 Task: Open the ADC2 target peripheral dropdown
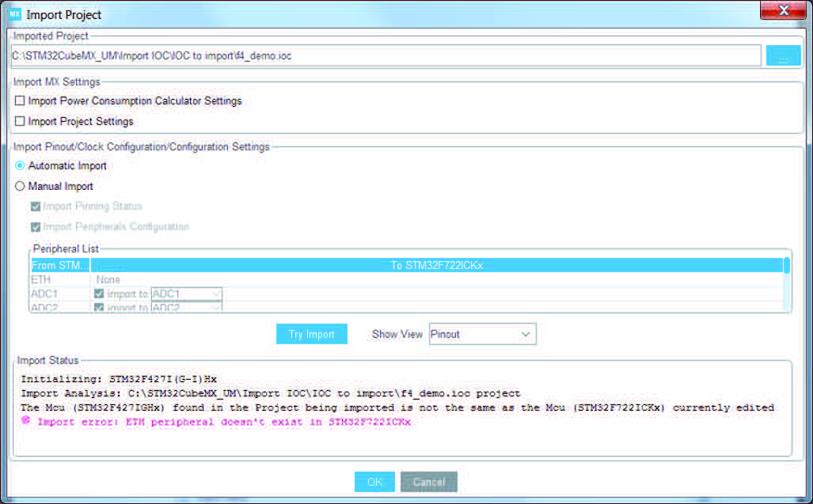point(187,307)
